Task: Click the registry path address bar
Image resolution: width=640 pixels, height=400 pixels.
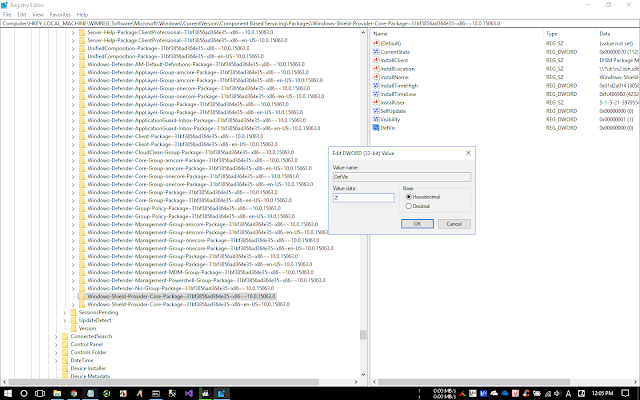Action: point(320,23)
